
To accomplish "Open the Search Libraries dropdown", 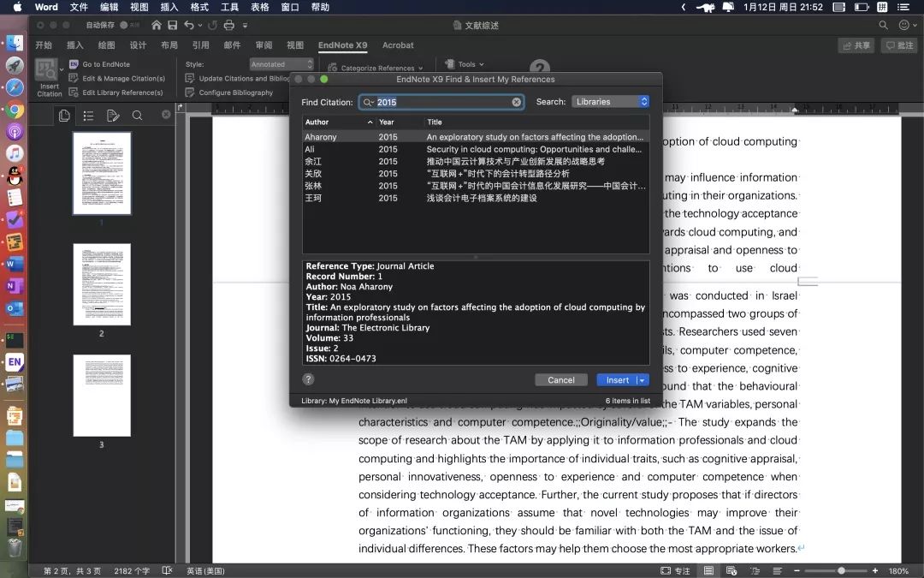I will [611, 101].
